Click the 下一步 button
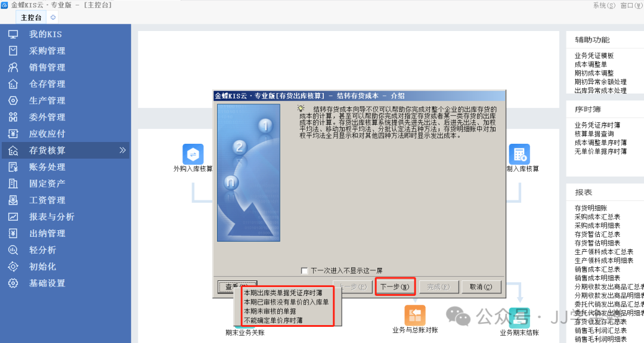 [394, 287]
